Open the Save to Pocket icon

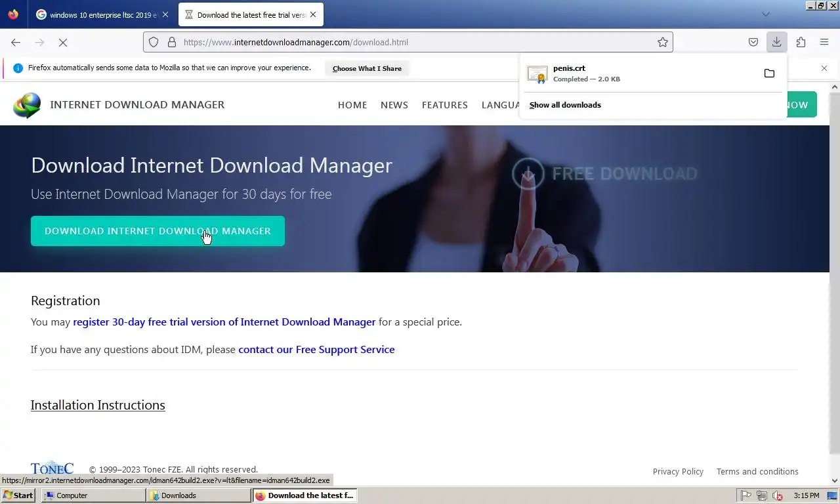pos(753,42)
